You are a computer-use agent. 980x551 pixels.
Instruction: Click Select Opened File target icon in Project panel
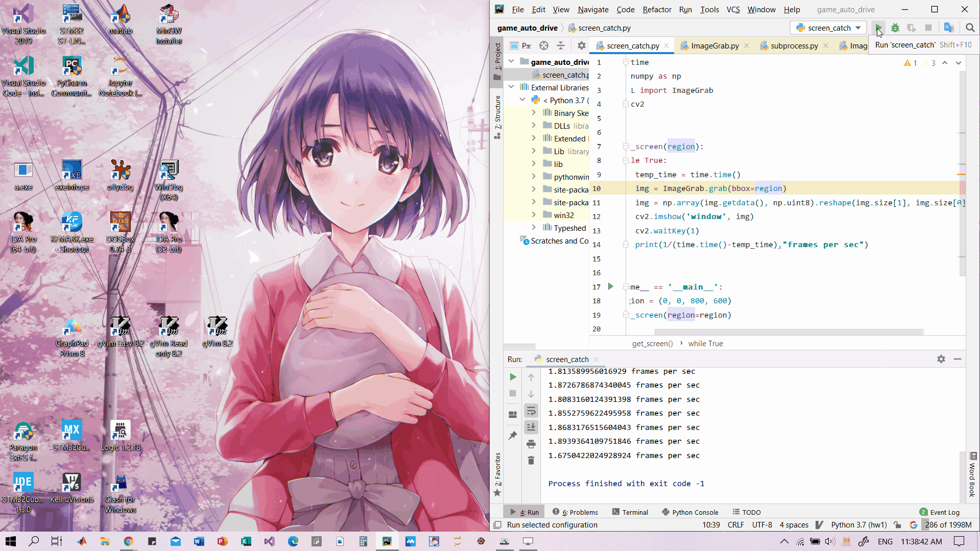coord(544,46)
